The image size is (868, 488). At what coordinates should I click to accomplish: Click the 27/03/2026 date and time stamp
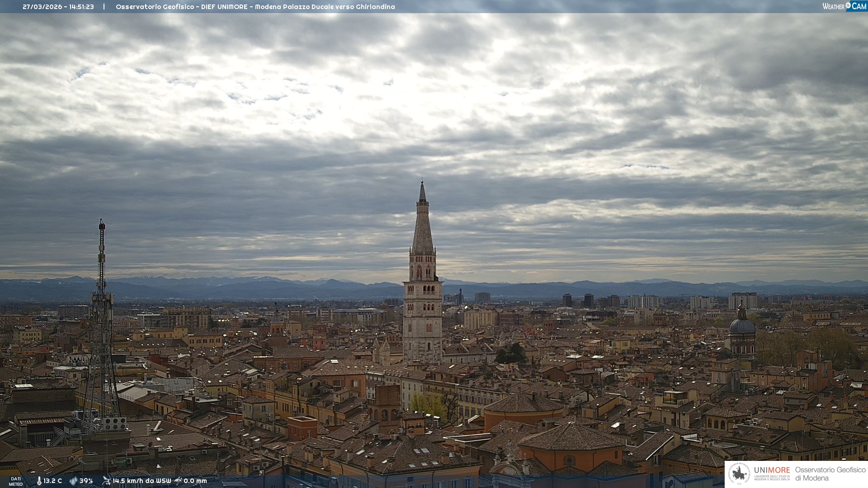(x=58, y=7)
